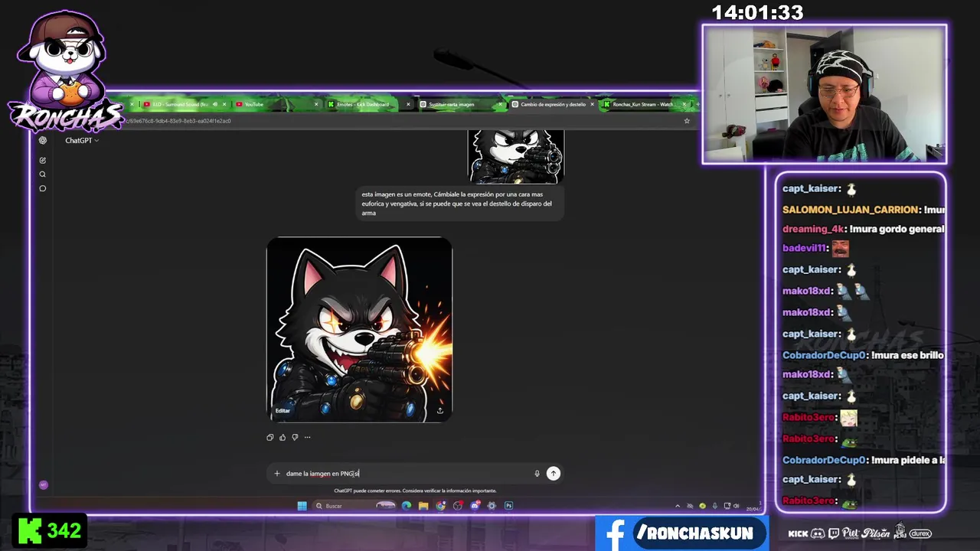Screen dimensions: 980x551
Task: Open the search chats magnifier icon
Action: pyautogui.click(x=43, y=174)
